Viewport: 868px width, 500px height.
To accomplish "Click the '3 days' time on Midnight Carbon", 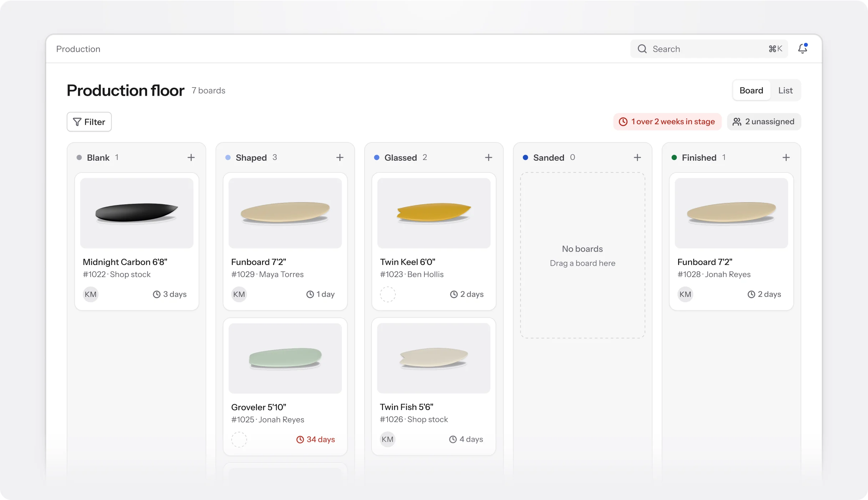I will tap(170, 294).
